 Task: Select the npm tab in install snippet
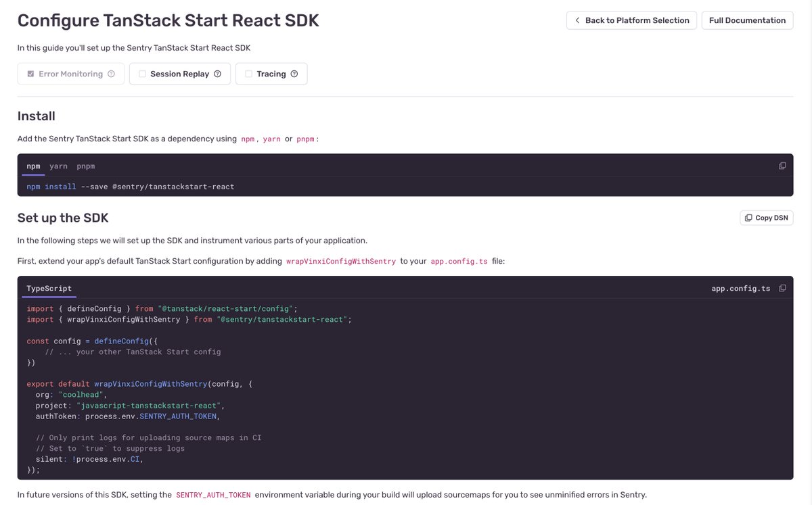click(x=33, y=166)
